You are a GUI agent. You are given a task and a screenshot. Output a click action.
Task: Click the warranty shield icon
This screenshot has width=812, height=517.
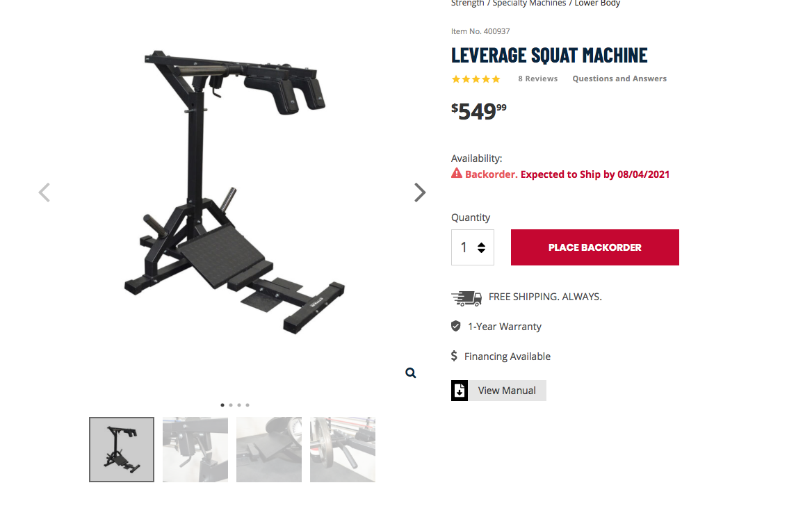pos(456,326)
